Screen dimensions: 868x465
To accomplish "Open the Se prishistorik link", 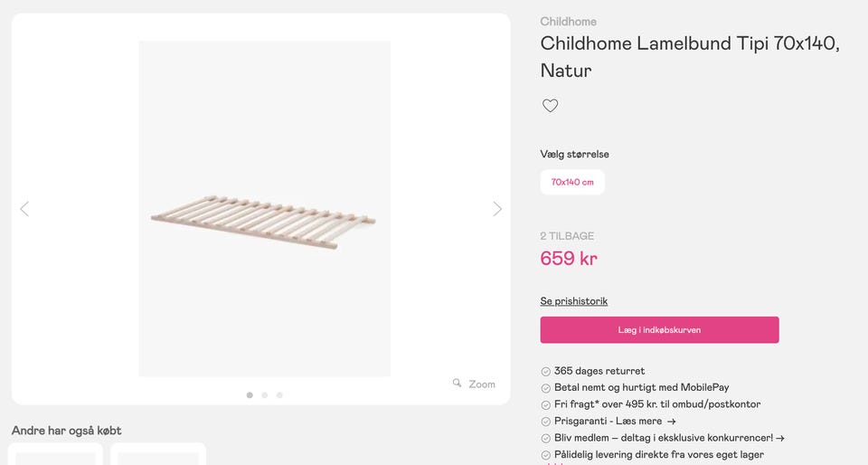I will (574, 301).
